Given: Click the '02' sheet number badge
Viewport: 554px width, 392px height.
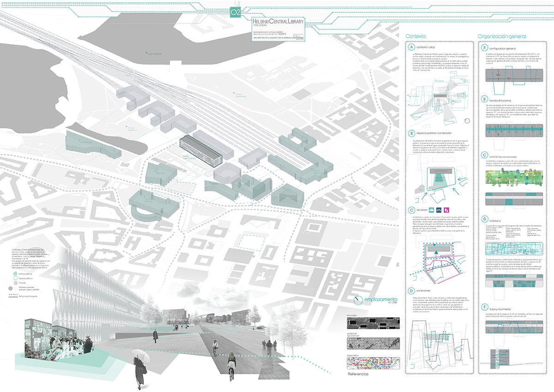Looking at the screenshot, I should 235,12.
